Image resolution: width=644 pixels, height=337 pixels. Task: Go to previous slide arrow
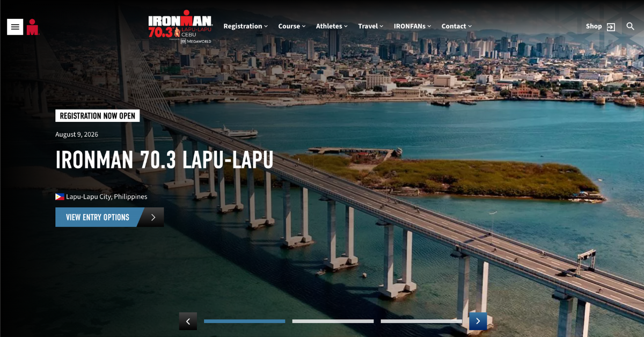click(x=188, y=321)
